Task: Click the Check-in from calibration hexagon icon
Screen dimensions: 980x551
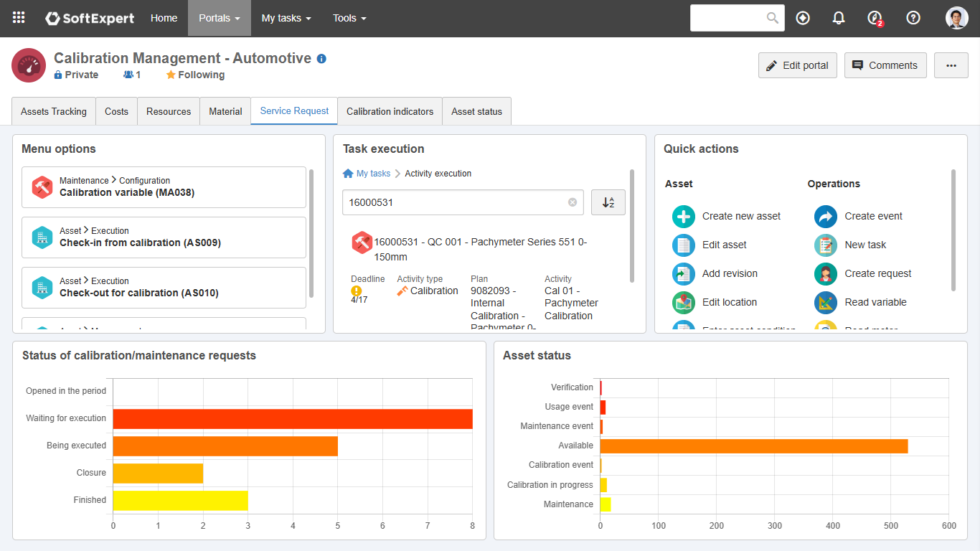Action: pos(42,237)
